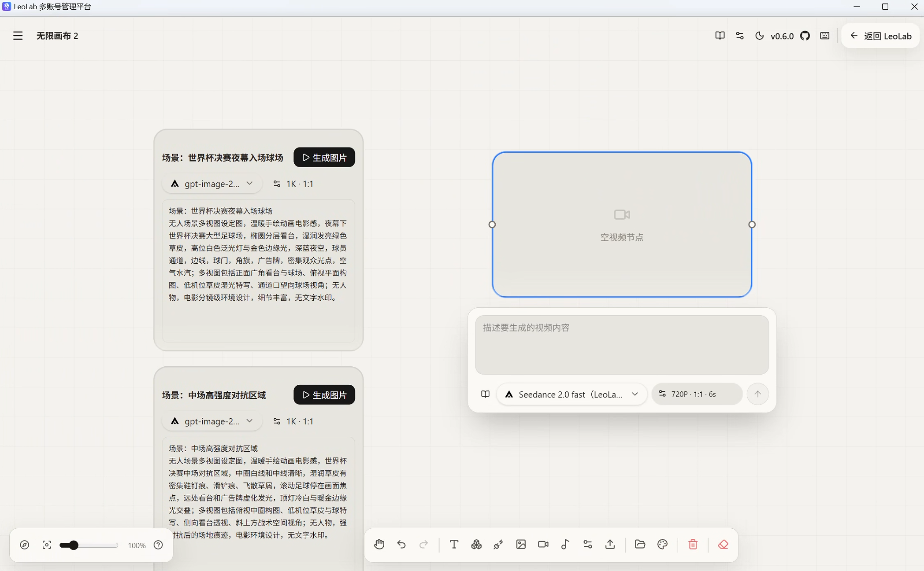Undo the last action

coord(401,545)
